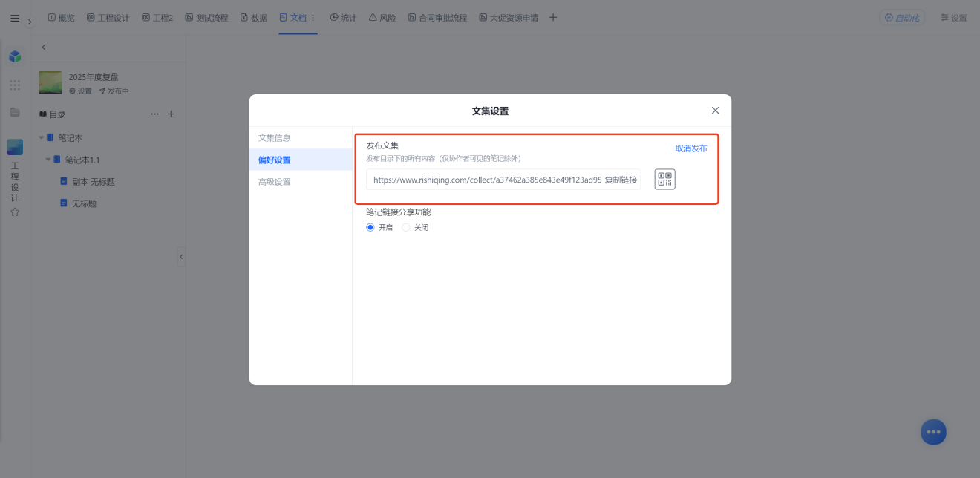
Task: Click the 发布中 status link
Action: pyautogui.click(x=114, y=91)
